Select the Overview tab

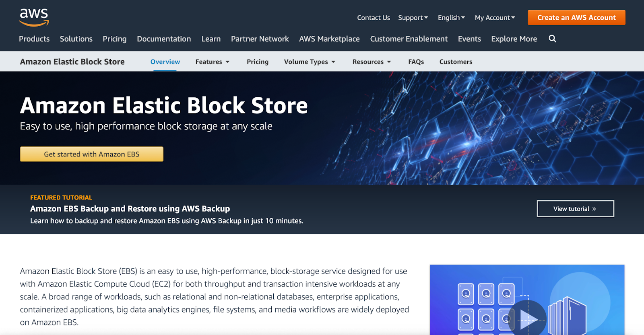point(165,62)
